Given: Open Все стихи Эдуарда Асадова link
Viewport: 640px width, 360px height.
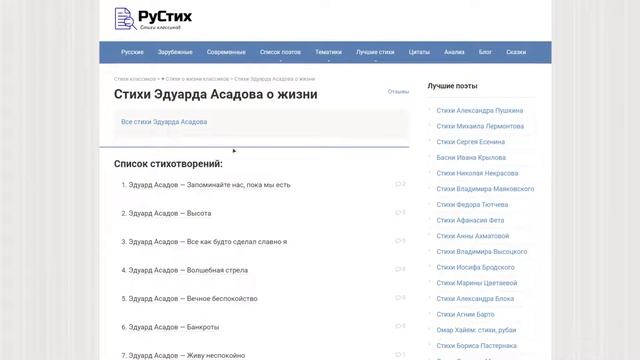Looking at the screenshot, I should tap(164, 122).
